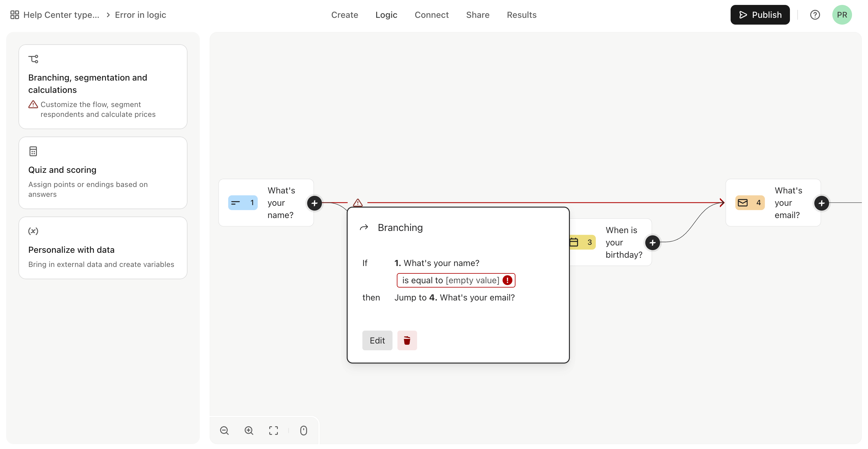The height and width of the screenshot is (449, 868).
Task: Click the 1. What's your name? condition text
Action: click(437, 263)
